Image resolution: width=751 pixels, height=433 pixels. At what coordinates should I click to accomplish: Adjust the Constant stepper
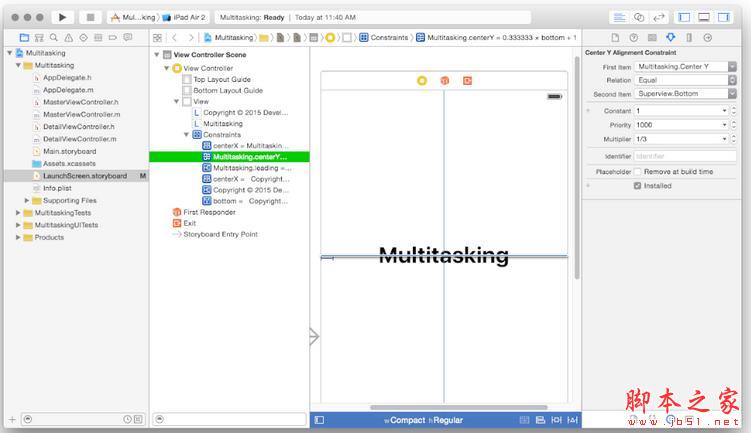tap(734, 111)
